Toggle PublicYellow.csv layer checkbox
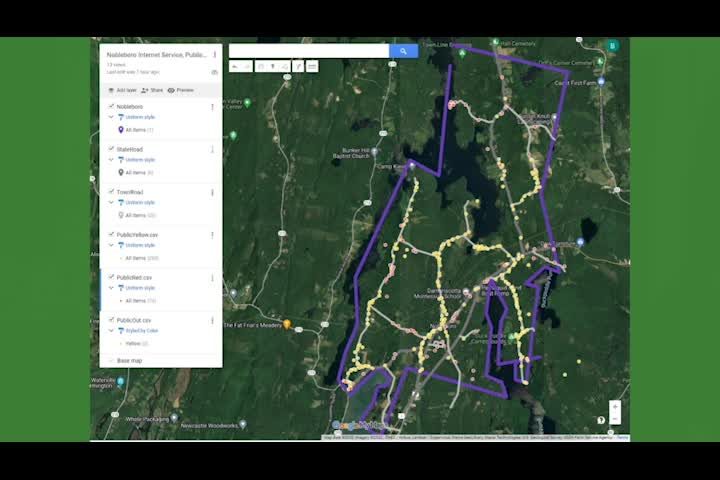Viewport: 720px width, 480px height. coord(111,235)
